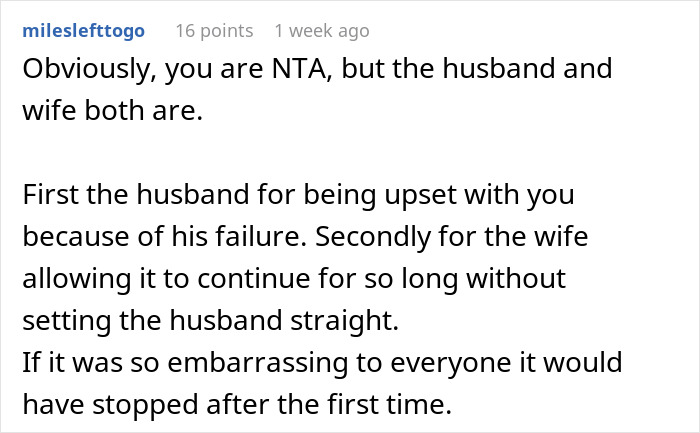Viewport: 700px width, 433px height.
Task: Open the mileslefttogo user profile link
Action: point(83,31)
